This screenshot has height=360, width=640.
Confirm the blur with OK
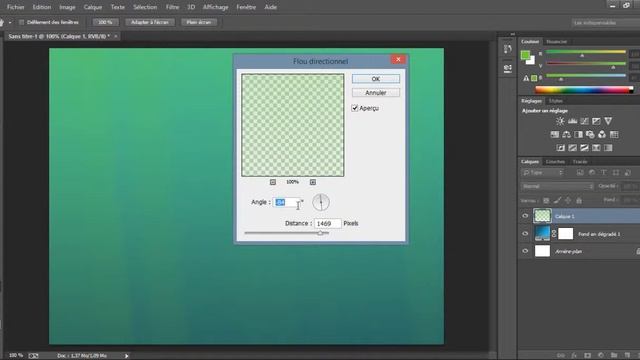coord(376,79)
